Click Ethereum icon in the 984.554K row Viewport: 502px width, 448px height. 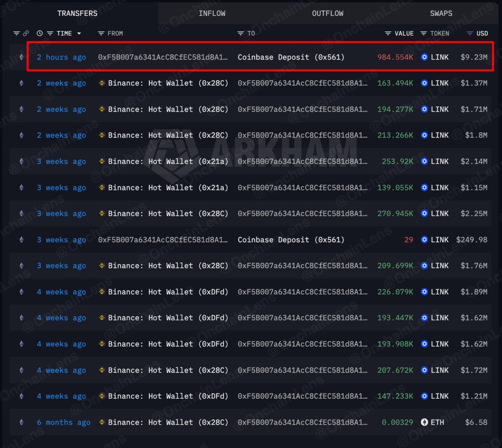click(x=21, y=57)
